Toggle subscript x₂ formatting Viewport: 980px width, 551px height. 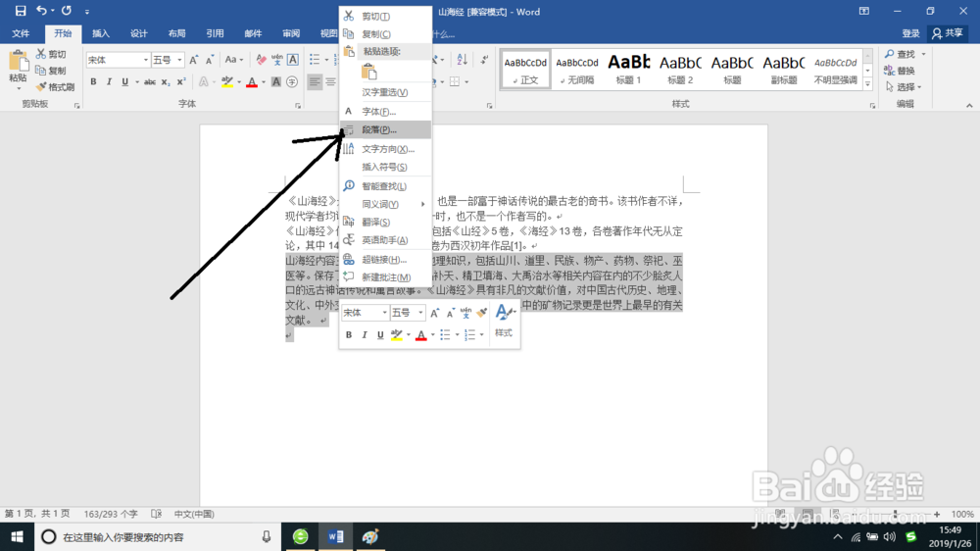tap(165, 82)
